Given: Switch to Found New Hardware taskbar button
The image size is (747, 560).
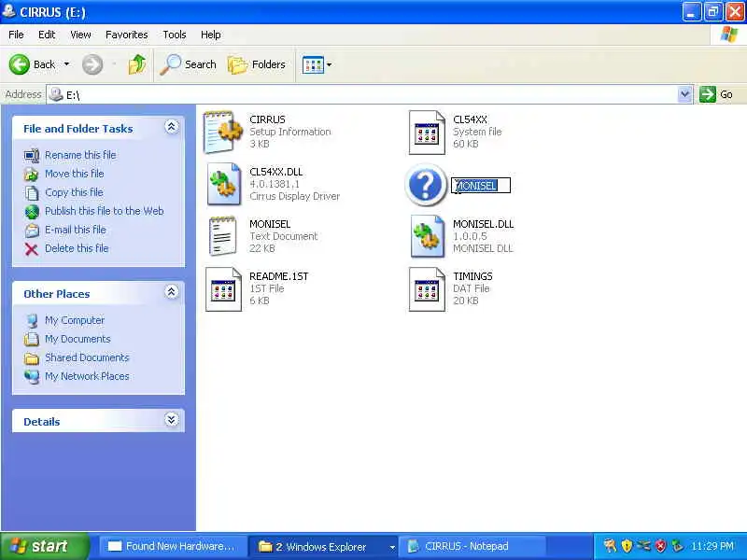Looking at the screenshot, I should (x=173, y=546).
